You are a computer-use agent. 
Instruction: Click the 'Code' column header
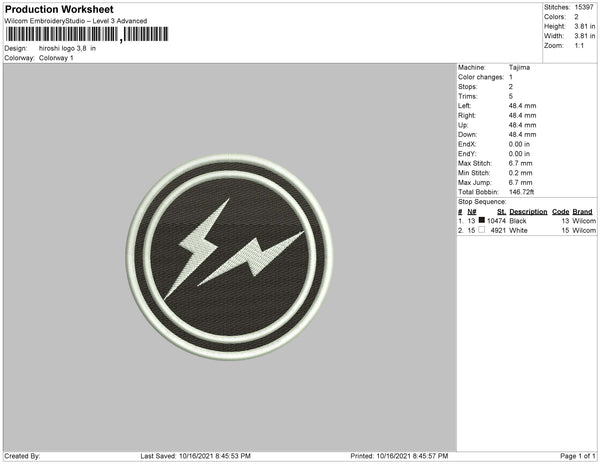point(561,212)
